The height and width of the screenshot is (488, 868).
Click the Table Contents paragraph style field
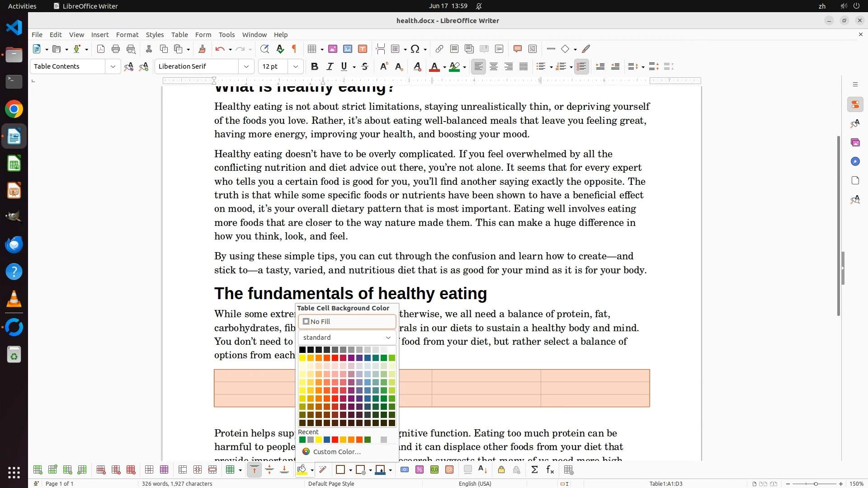tap(68, 67)
